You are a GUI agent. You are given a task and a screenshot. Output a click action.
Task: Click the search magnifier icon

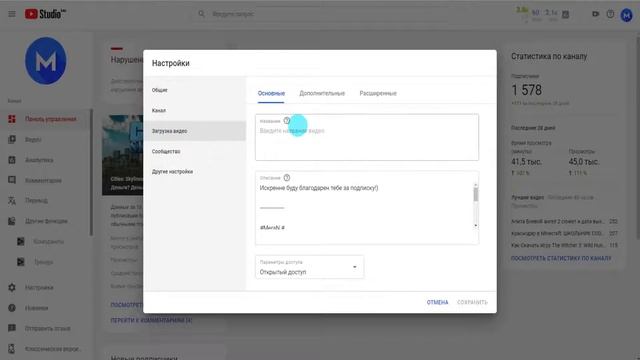201,14
